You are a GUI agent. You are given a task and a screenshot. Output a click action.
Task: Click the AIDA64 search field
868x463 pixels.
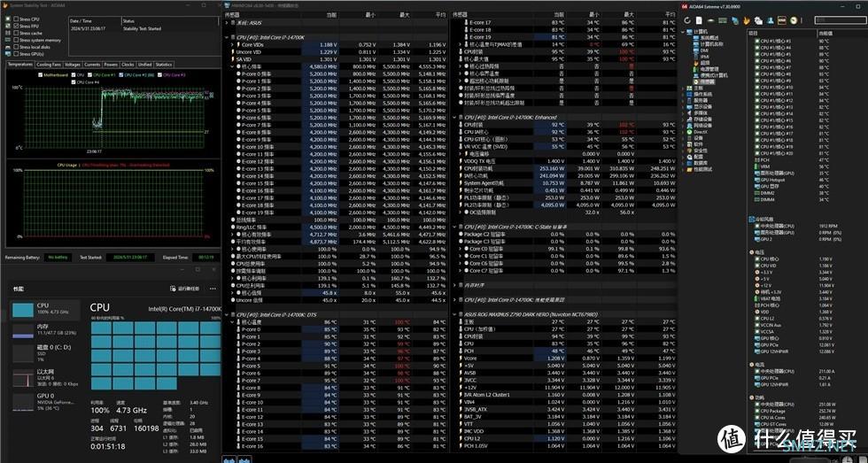pos(841,19)
